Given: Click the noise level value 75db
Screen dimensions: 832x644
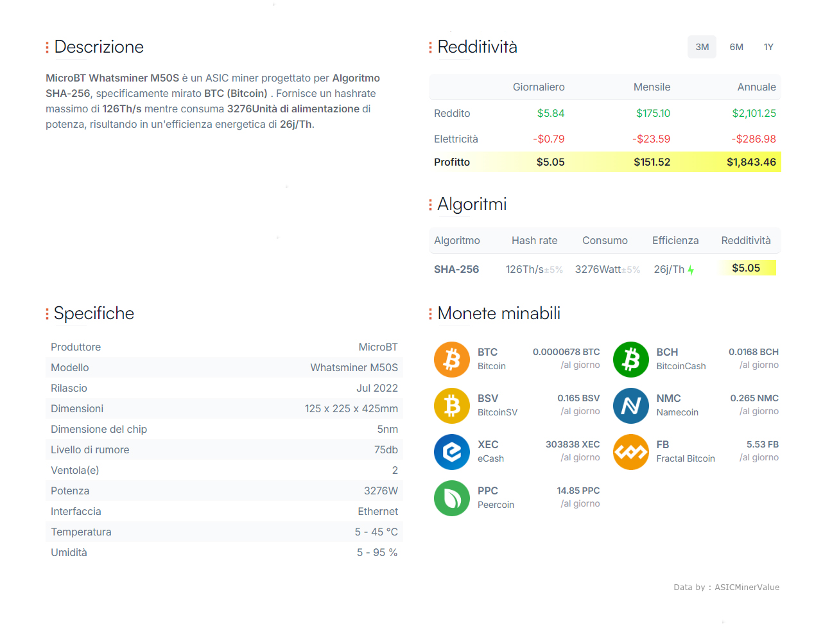Looking at the screenshot, I should (386, 449).
